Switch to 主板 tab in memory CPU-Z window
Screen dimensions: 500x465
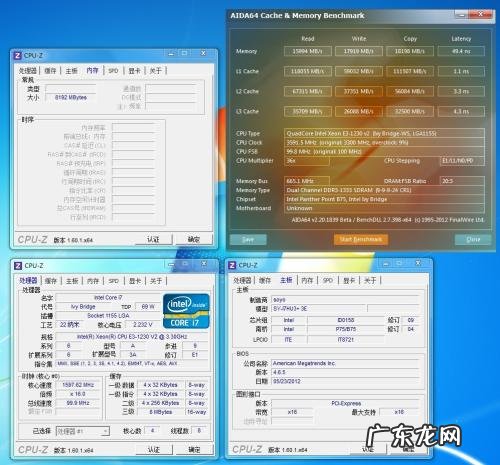pos(71,71)
